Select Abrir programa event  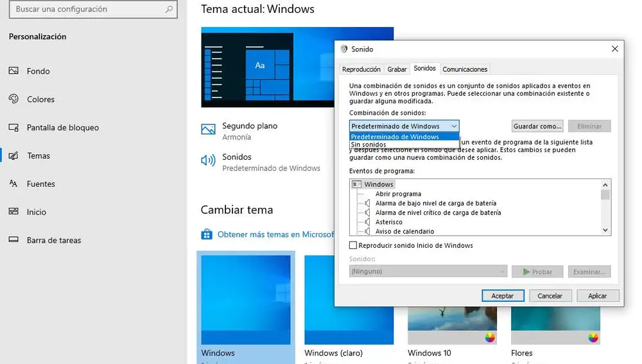[x=399, y=194]
